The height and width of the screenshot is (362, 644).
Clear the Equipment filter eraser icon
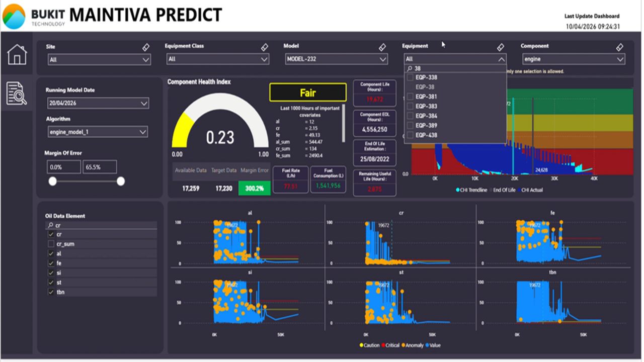[501, 47]
